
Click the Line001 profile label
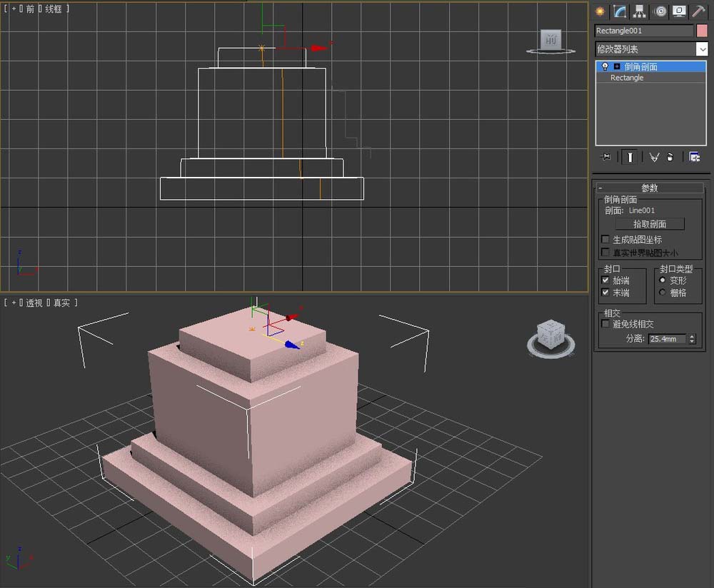point(642,211)
